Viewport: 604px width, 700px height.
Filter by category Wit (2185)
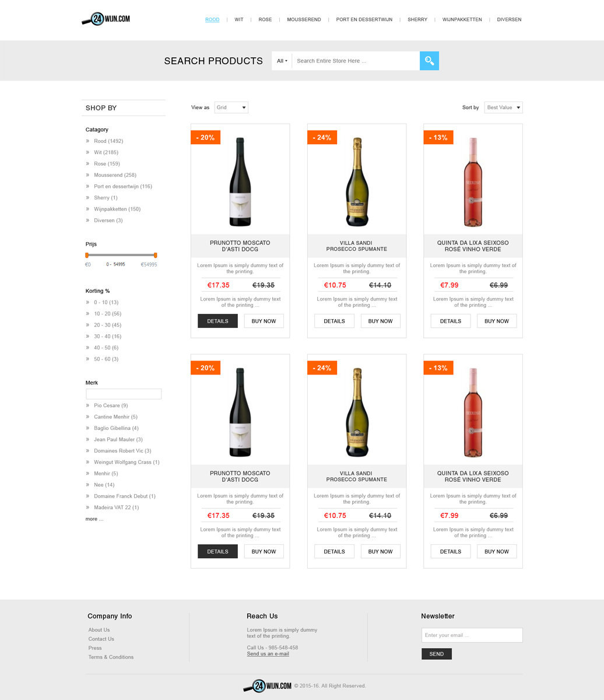pos(106,152)
